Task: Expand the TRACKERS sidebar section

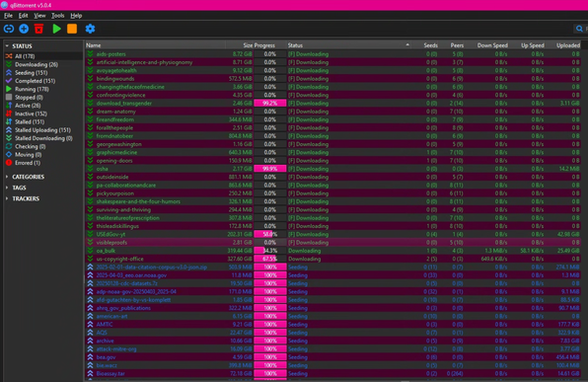Action: (x=7, y=198)
